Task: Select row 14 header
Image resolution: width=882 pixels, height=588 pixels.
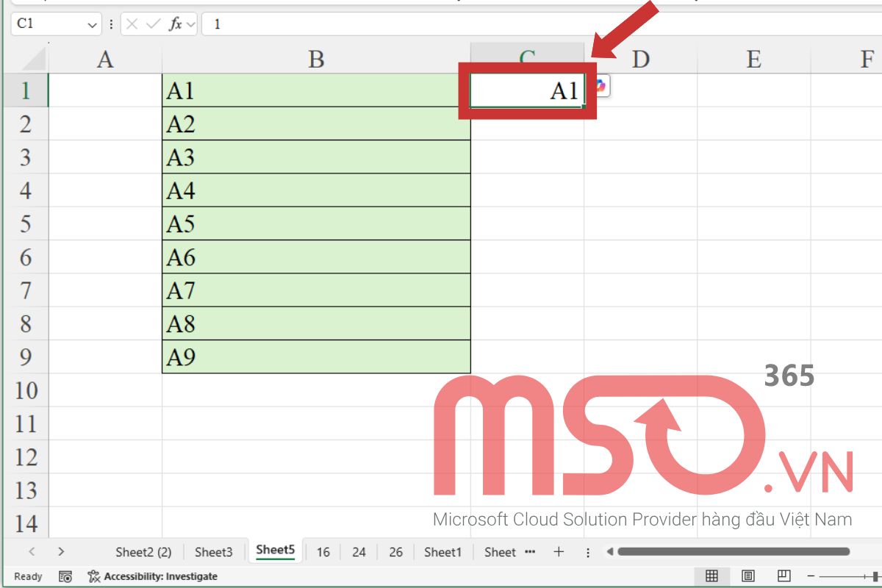Action: click(26, 523)
